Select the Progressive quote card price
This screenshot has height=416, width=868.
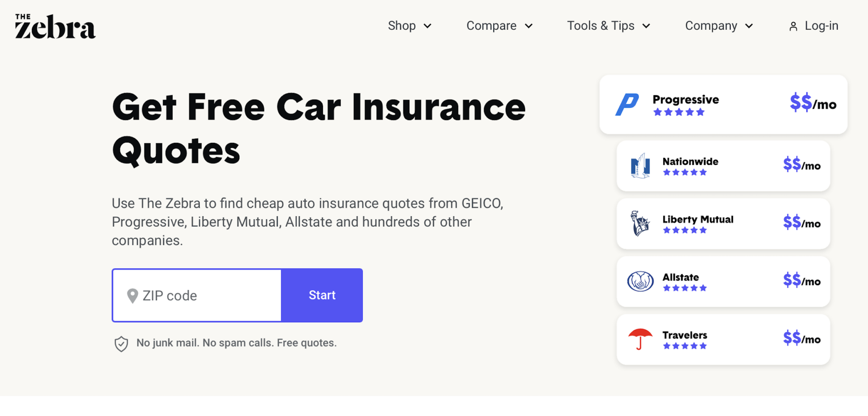812,103
